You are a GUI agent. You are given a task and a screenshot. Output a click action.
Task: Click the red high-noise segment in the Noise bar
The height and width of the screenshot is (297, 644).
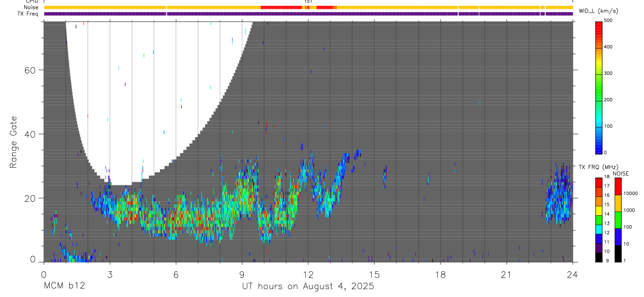(282, 7)
